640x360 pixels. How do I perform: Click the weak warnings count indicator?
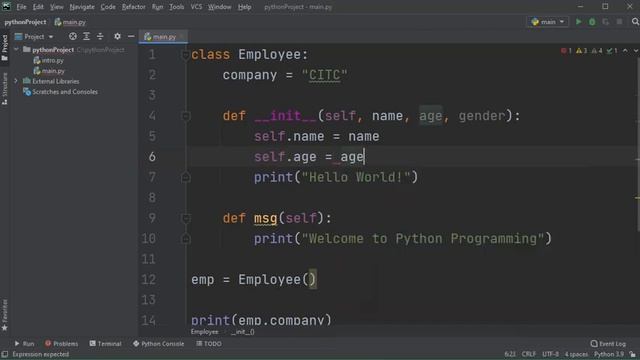point(597,51)
